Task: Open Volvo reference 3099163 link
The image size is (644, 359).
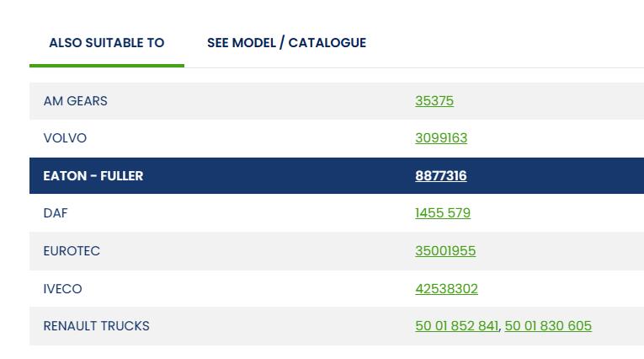Action: [440, 138]
